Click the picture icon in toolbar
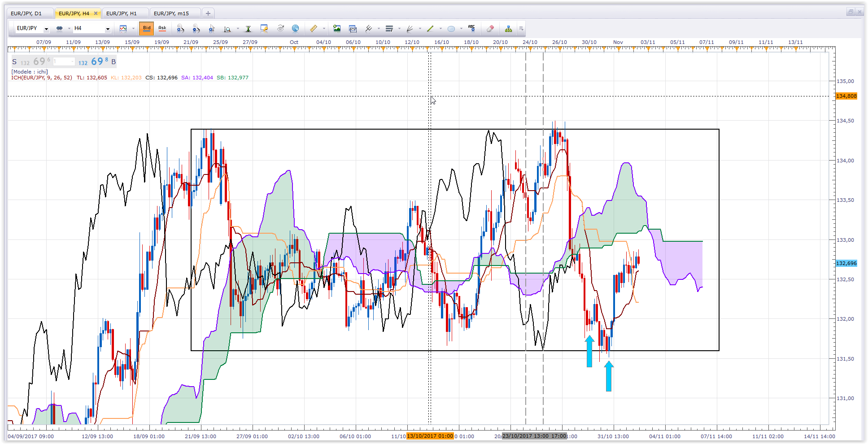 pyautogui.click(x=337, y=29)
